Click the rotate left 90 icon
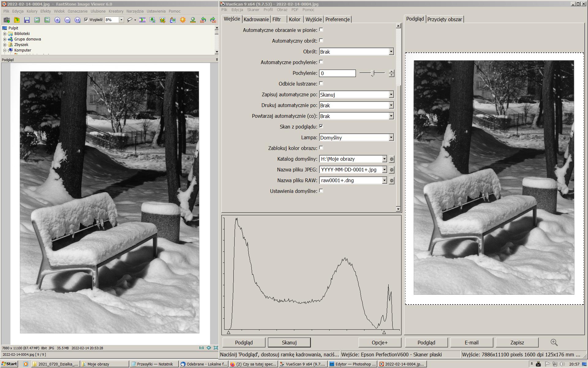This screenshot has height=368, width=588. [x=203, y=20]
